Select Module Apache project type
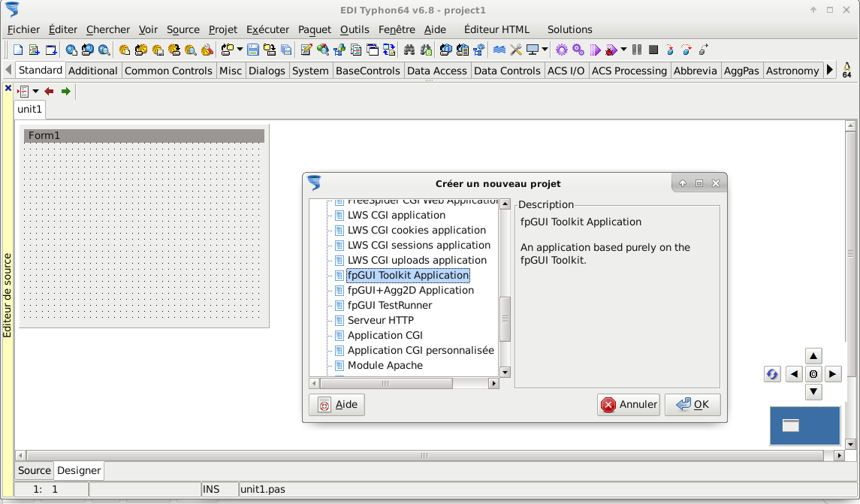This screenshot has height=504, width=860. (385, 365)
